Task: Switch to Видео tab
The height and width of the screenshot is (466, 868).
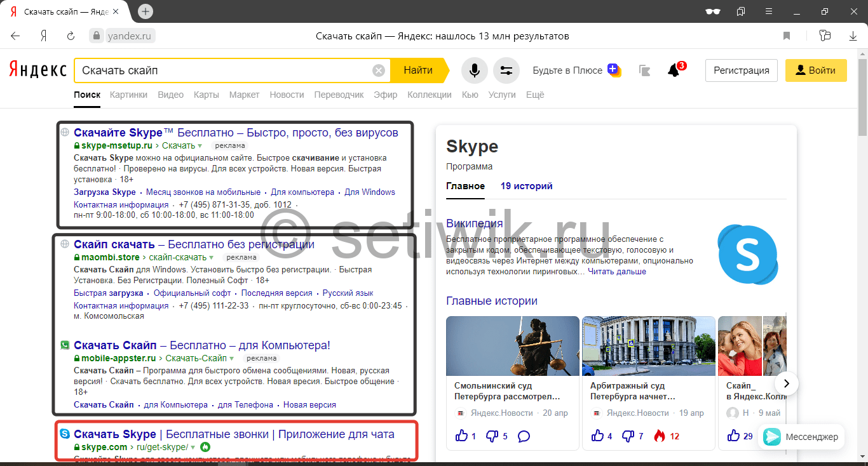Action: (x=170, y=95)
